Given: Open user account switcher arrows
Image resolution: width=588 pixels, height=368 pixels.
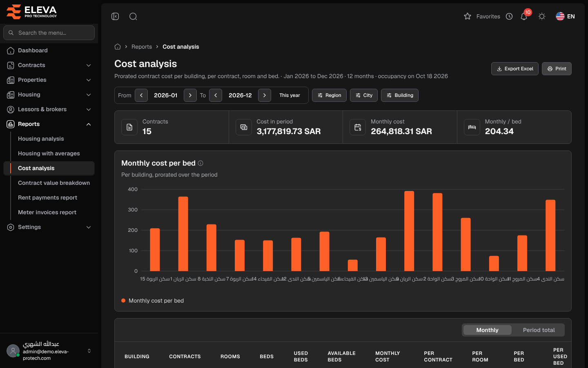Looking at the screenshot, I should (89, 351).
